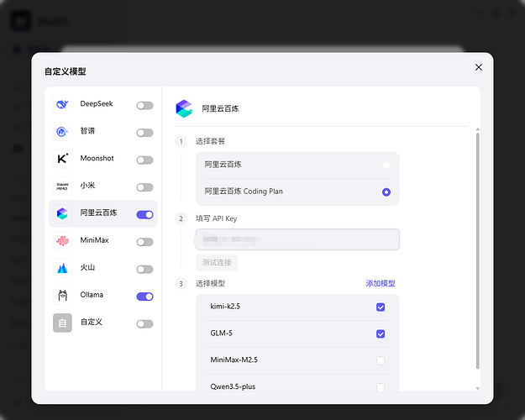Select MiniMax provider name in list

coord(94,240)
